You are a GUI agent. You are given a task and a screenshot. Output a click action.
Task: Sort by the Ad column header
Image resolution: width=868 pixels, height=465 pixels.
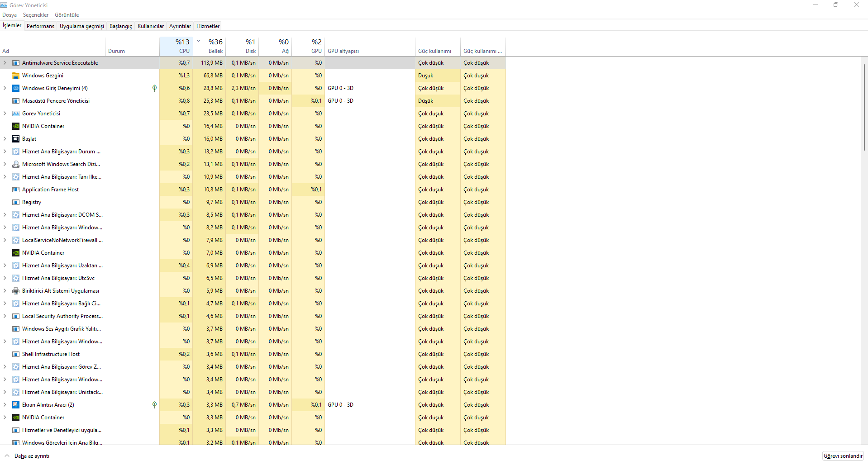52,46
